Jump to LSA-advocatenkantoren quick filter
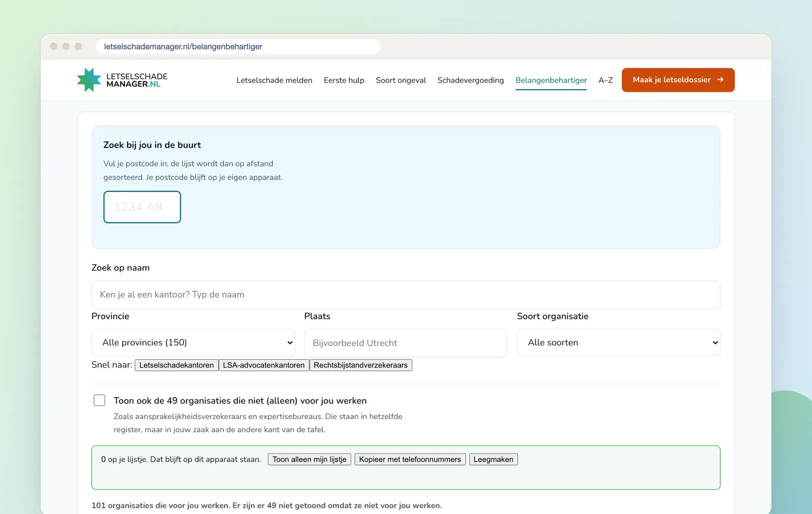Screen dimensions: 812x514 [x=264, y=365]
